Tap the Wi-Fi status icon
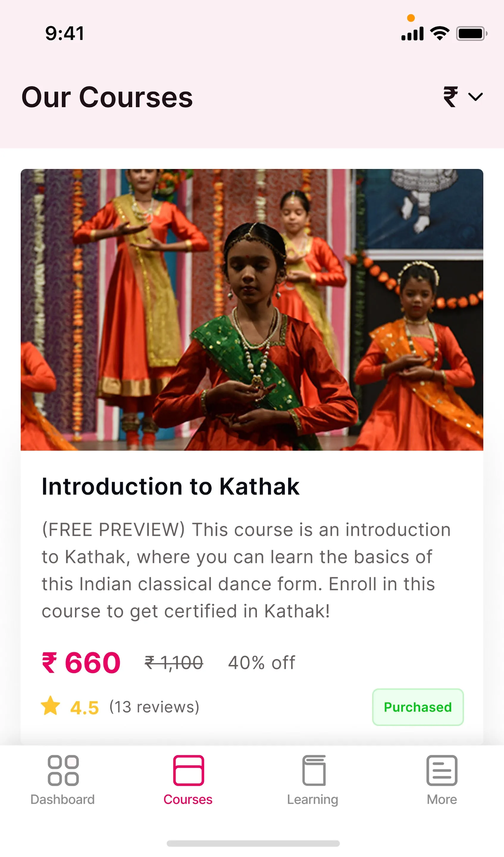 tap(440, 33)
